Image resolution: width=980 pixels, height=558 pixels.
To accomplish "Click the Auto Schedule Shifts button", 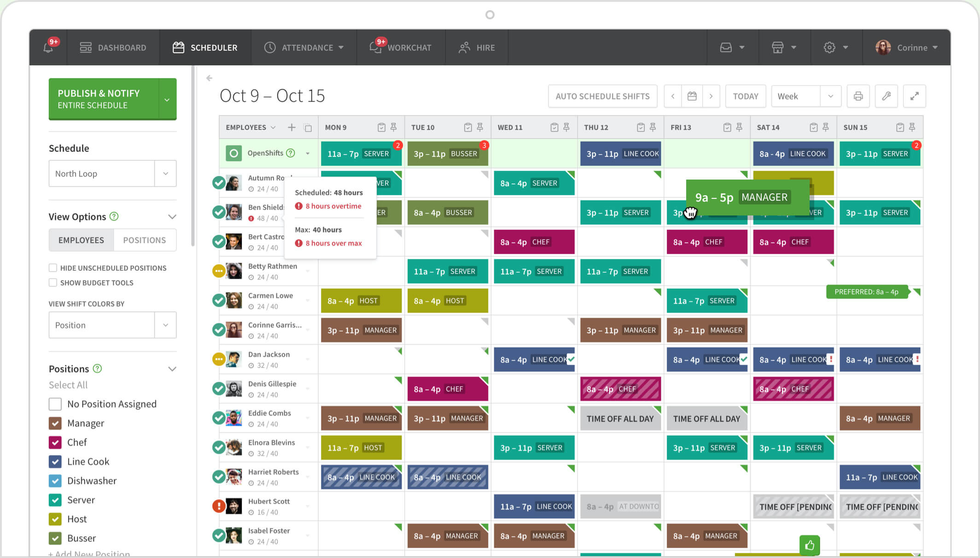I will point(602,96).
